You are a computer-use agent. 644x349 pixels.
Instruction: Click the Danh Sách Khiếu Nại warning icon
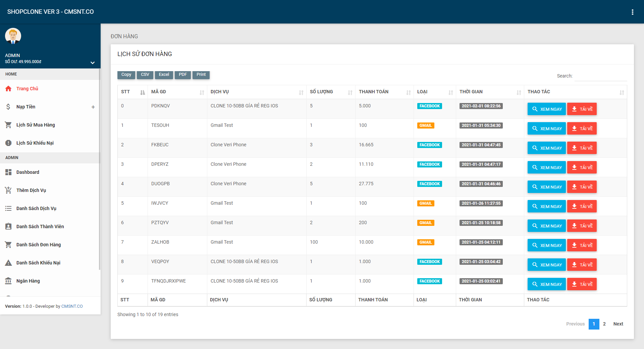tap(8, 263)
